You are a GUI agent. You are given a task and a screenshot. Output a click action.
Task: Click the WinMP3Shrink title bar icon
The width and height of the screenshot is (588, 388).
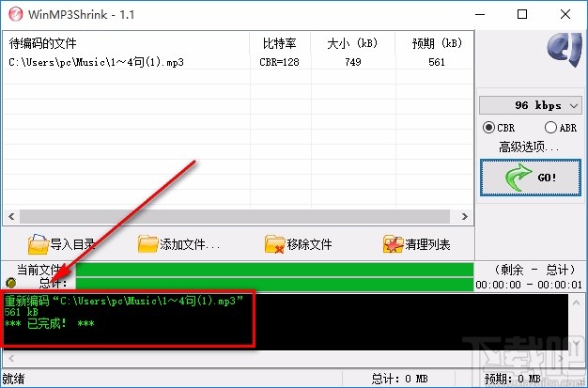coord(15,14)
